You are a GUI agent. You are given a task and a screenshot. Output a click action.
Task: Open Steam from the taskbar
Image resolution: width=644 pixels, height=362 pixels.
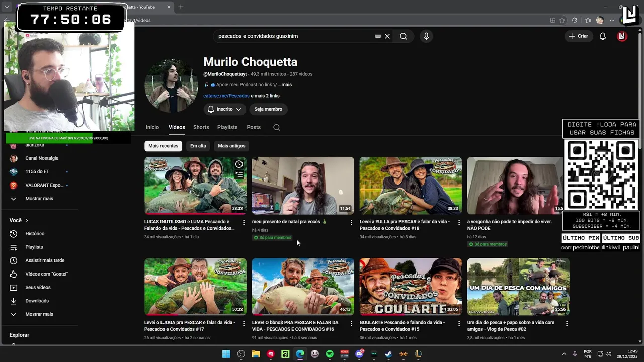(388, 354)
